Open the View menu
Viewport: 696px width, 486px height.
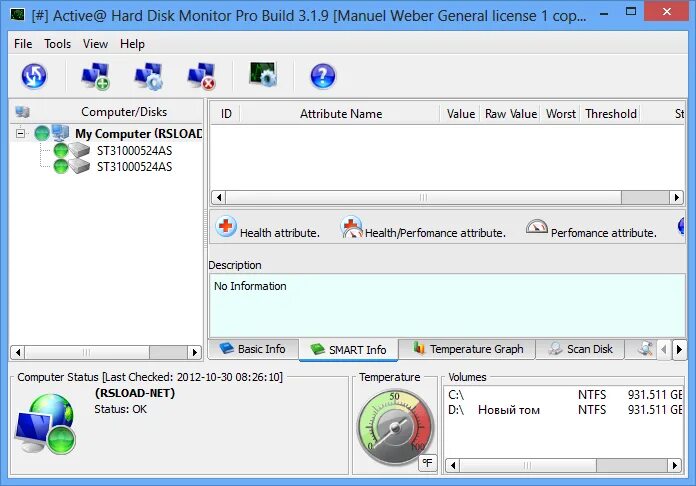point(95,43)
